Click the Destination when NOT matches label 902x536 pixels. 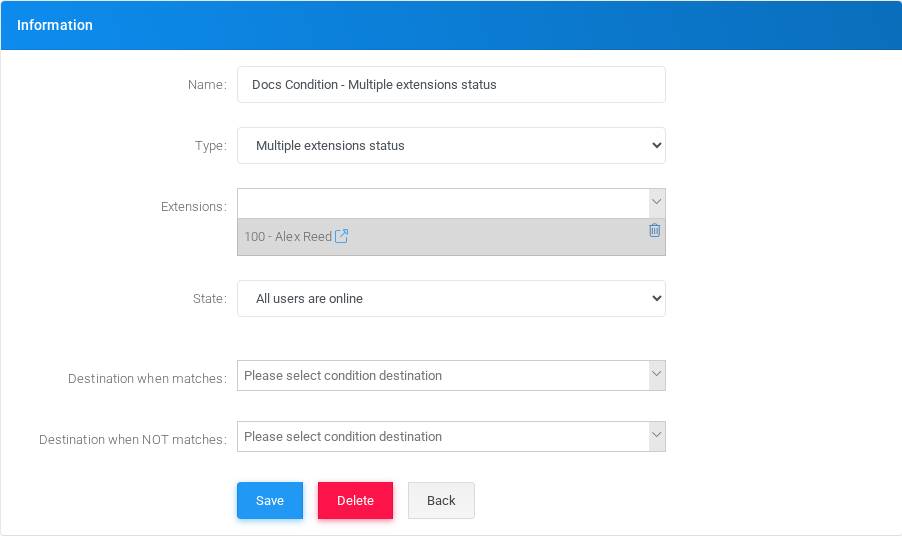tap(133, 439)
